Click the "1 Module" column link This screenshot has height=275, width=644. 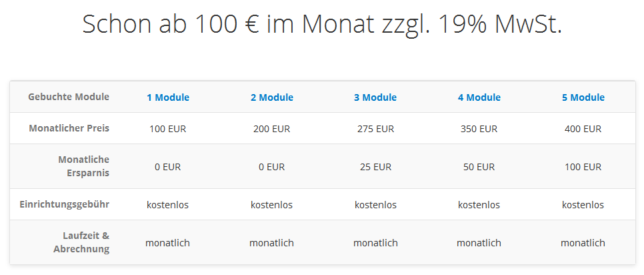[x=168, y=97]
